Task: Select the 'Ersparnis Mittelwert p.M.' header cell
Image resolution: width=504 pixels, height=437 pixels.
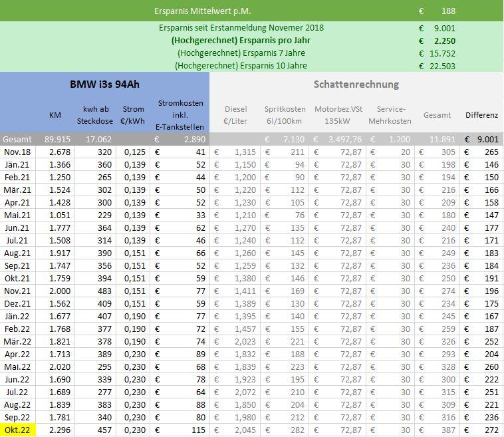Action: pyautogui.click(x=203, y=11)
